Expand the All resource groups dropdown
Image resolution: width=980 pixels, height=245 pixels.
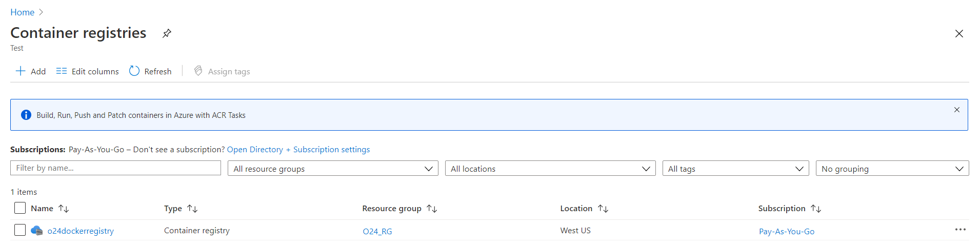(333, 169)
